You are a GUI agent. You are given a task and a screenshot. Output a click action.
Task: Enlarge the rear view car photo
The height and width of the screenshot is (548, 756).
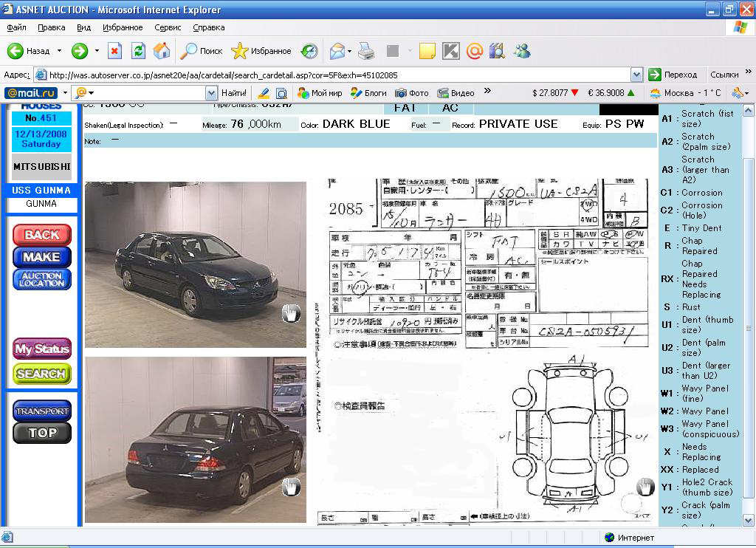[195, 439]
